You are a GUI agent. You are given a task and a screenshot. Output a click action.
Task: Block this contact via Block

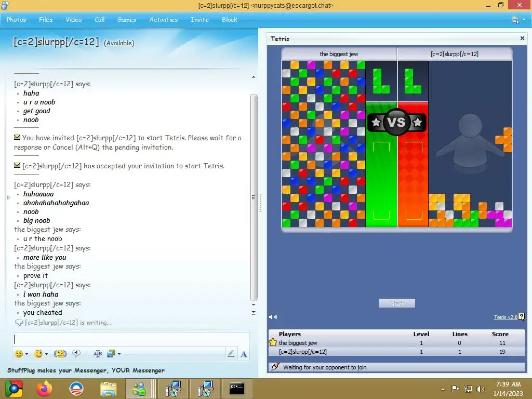(229, 20)
